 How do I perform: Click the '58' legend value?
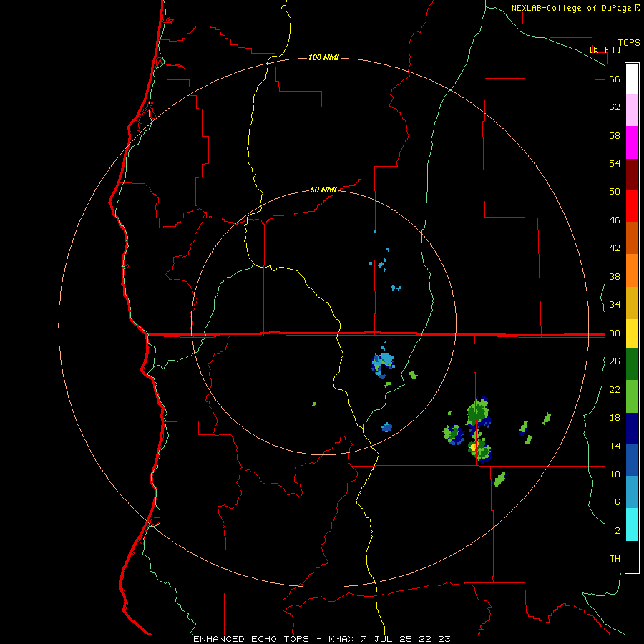tap(615, 135)
